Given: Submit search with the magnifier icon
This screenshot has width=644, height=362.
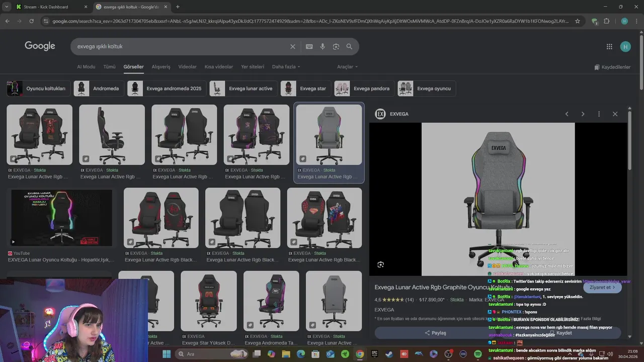Looking at the screenshot, I should coord(349,46).
